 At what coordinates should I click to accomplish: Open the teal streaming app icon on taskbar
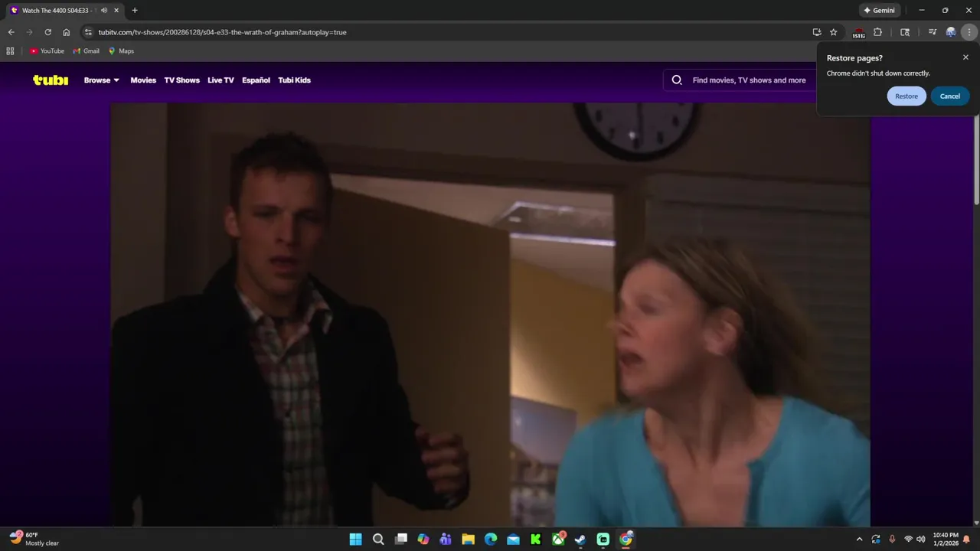pyautogui.click(x=603, y=540)
